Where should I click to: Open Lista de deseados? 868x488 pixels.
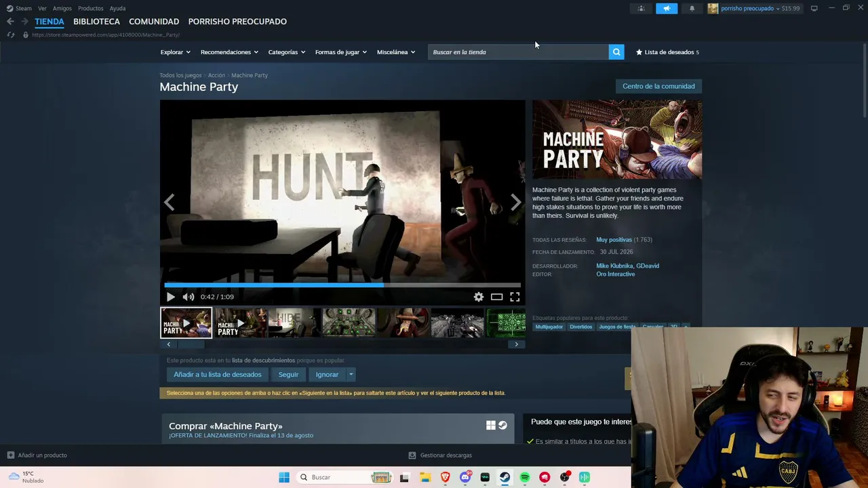point(668,52)
